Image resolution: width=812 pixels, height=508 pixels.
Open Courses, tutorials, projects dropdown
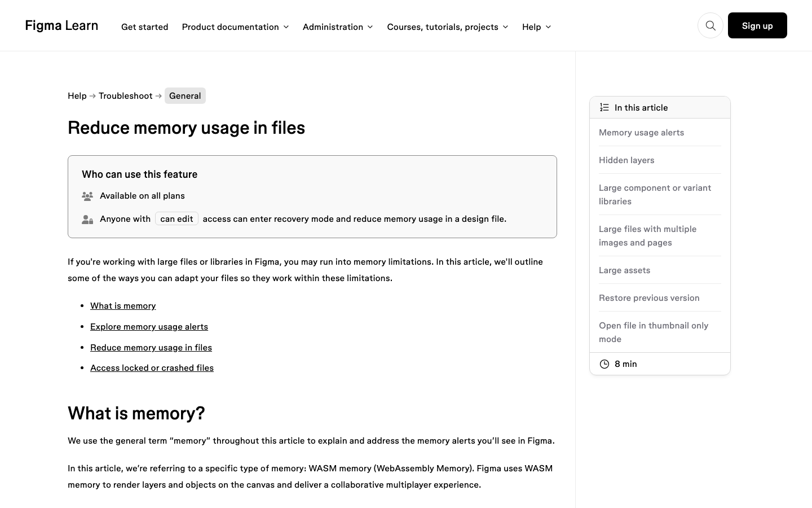tap(448, 27)
